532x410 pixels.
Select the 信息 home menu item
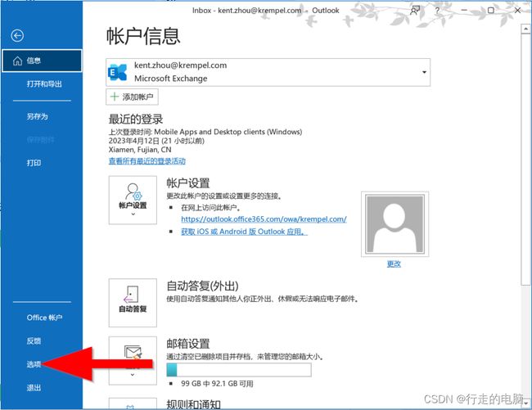42,61
